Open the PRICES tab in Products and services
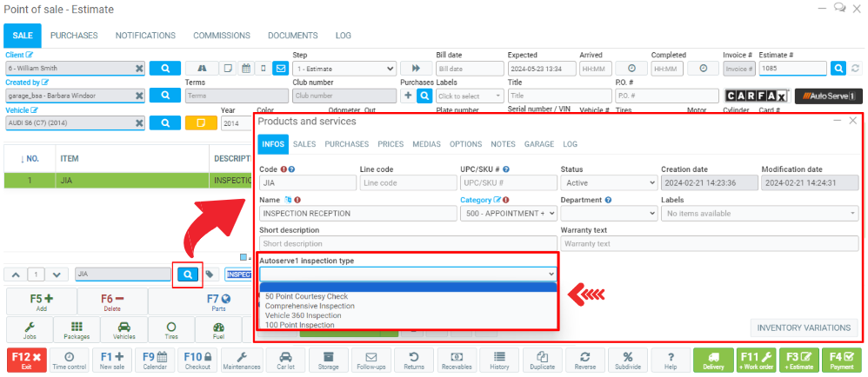This screenshot has height=377, width=868. coord(391,144)
